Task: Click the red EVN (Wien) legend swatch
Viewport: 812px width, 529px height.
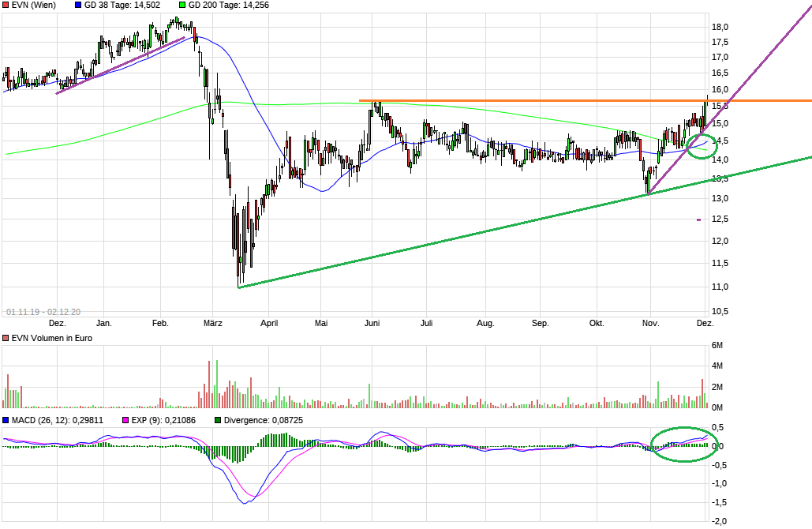Action: click(x=6, y=6)
